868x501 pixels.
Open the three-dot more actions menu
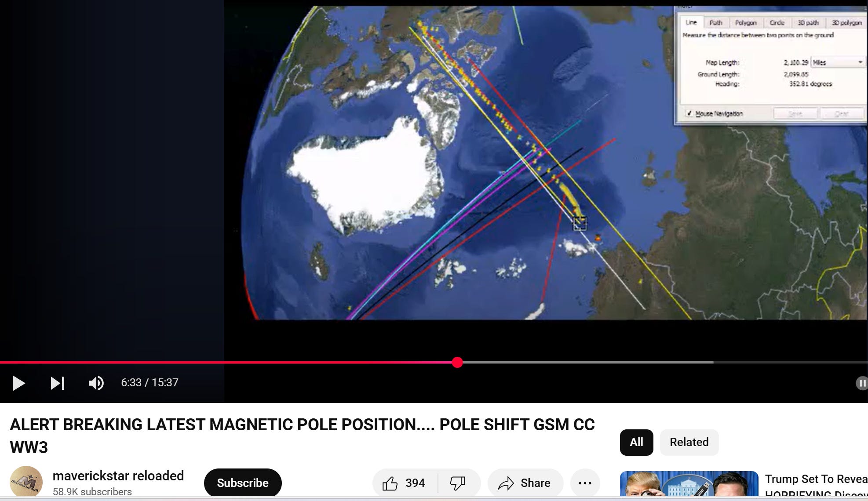(585, 483)
